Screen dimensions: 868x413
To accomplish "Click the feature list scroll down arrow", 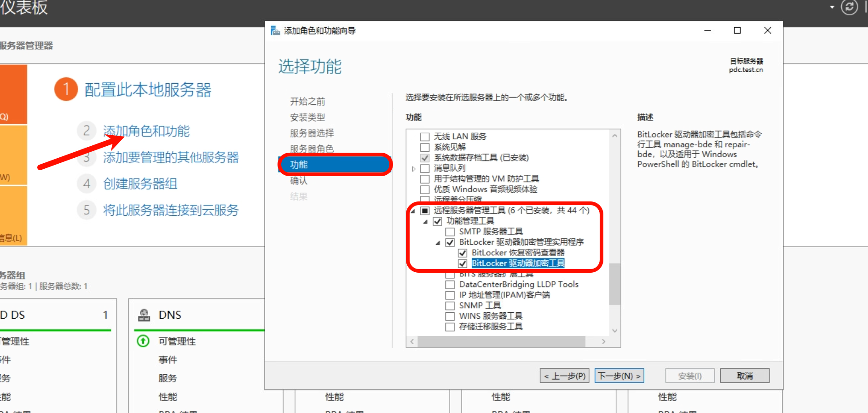I will tap(615, 331).
